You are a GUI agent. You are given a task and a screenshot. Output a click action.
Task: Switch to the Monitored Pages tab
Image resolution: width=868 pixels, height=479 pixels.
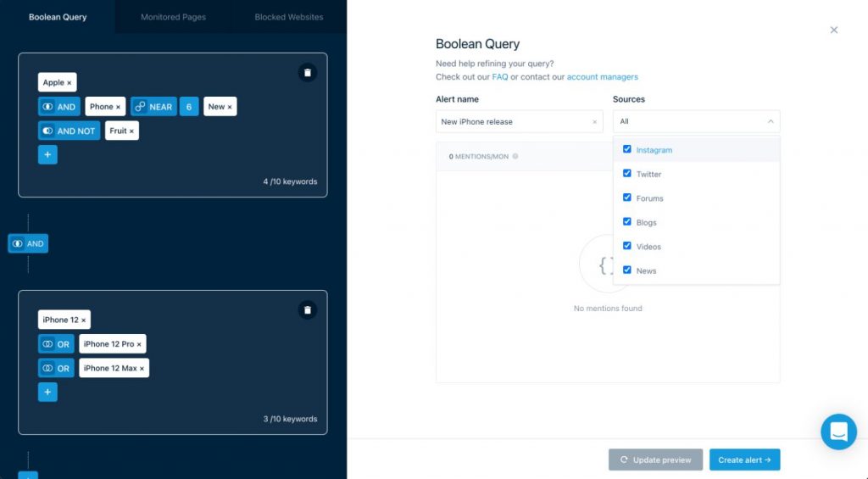pyautogui.click(x=173, y=17)
